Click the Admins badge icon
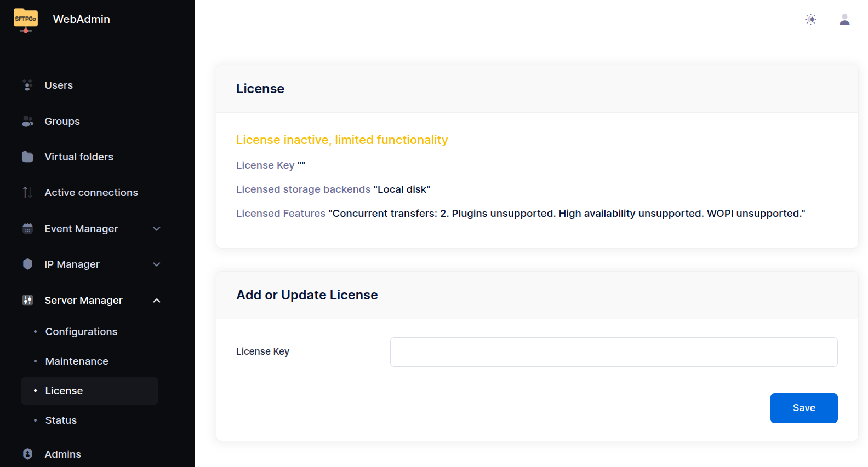868x467 pixels. pos(27,454)
